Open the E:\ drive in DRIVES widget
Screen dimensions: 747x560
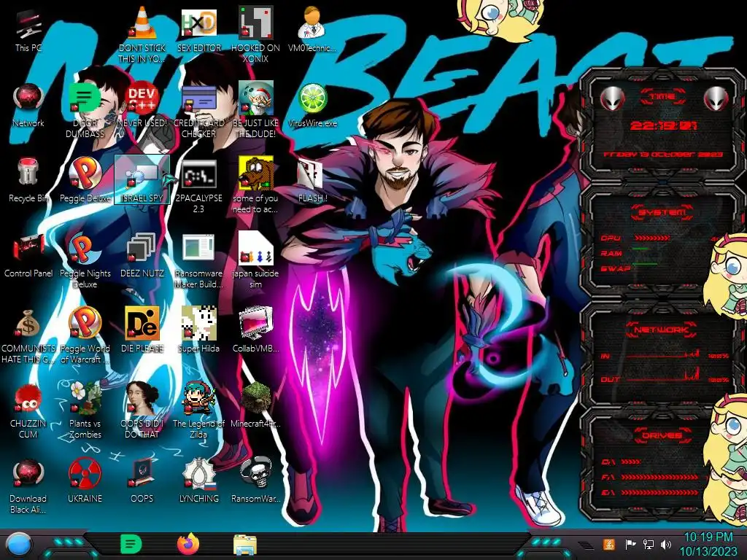point(650,492)
